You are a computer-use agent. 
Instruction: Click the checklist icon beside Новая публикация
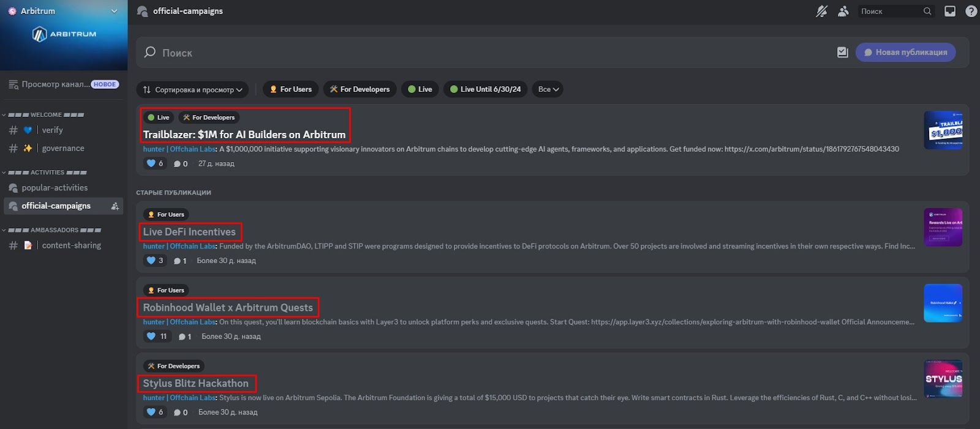tap(843, 53)
